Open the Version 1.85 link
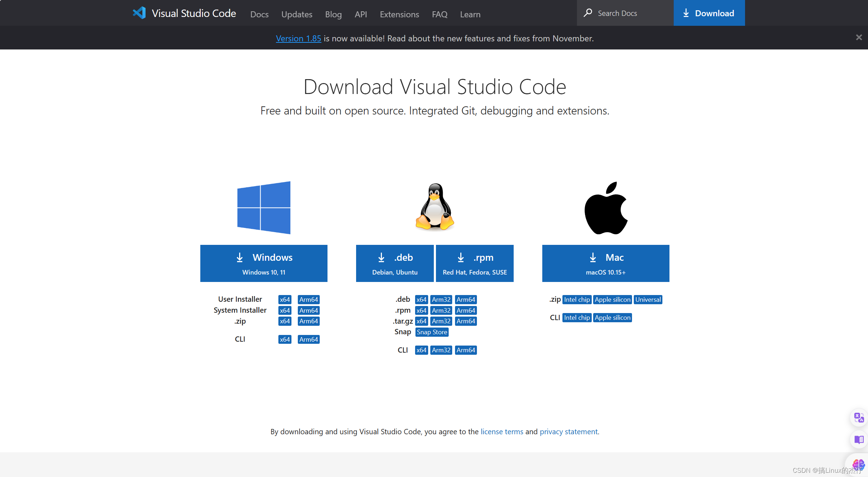Viewport: 868px width, 477px height. coord(298,38)
